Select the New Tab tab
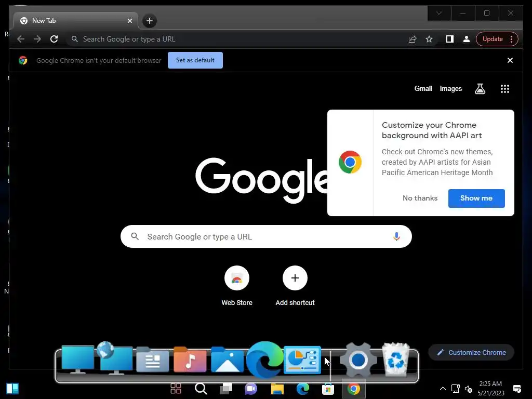Viewport: 532px width, 399px height. pos(76,21)
